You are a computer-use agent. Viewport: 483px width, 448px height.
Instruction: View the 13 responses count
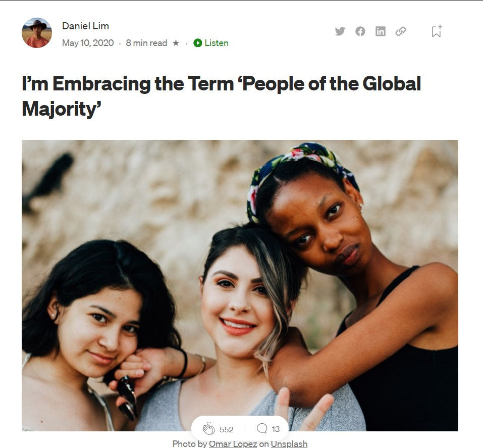click(x=276, y=429)
